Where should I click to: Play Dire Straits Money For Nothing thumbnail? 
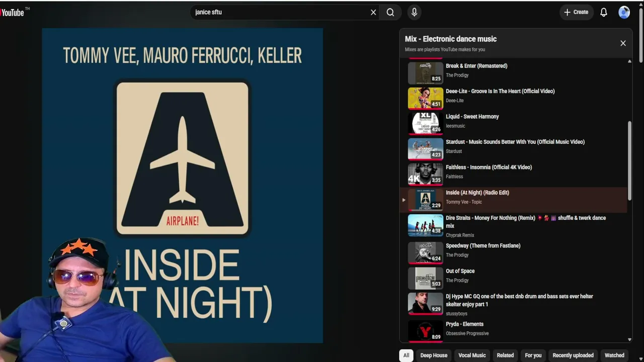pos(426,226)
